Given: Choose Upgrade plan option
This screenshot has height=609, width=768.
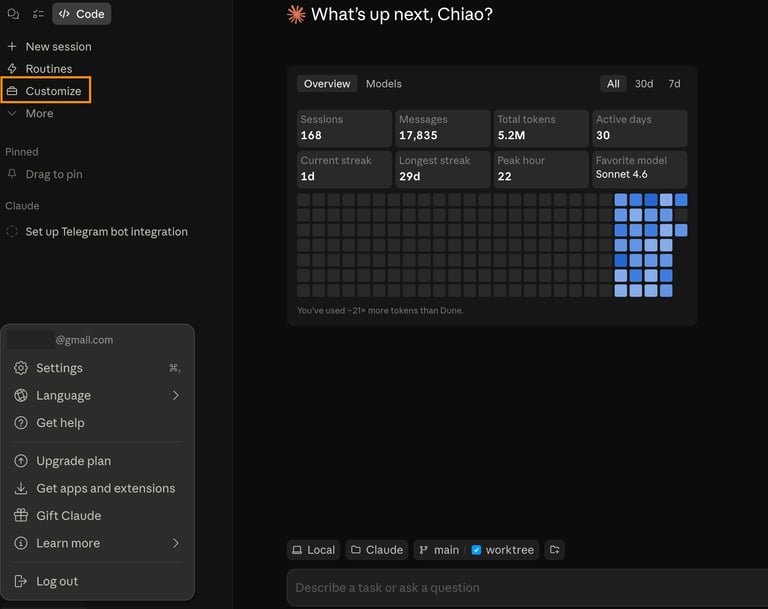Looking at the screenshot, I should point(73,461).
